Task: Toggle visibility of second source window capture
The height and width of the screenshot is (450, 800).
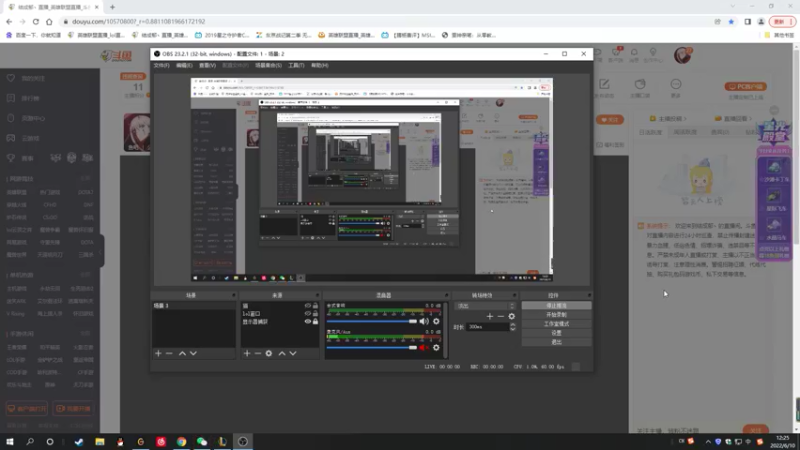Action: pyautogui.click(x=308, y=314)
